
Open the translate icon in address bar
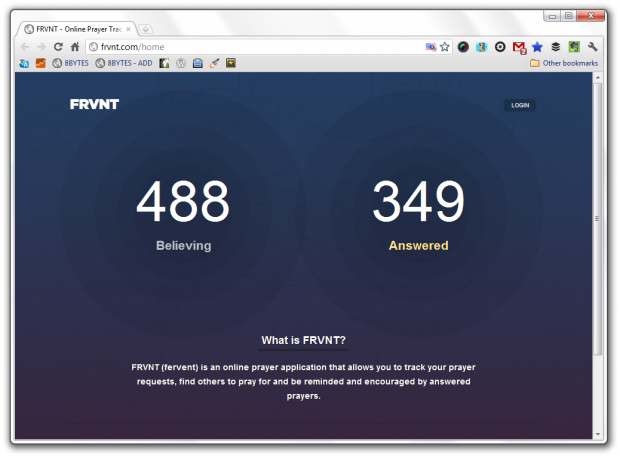click(x=431, y=47)
